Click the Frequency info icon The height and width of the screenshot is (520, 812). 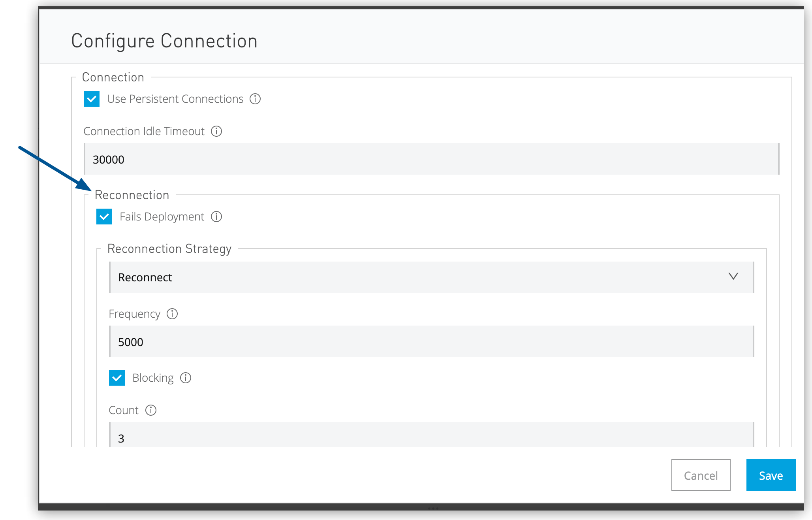[x=173, y=314]
